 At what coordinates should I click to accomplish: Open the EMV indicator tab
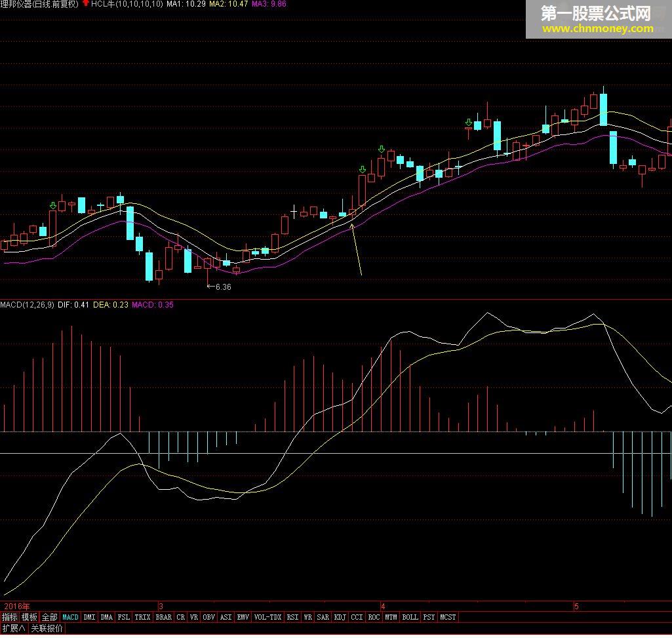pyautogui.click(x=243, y=617)
